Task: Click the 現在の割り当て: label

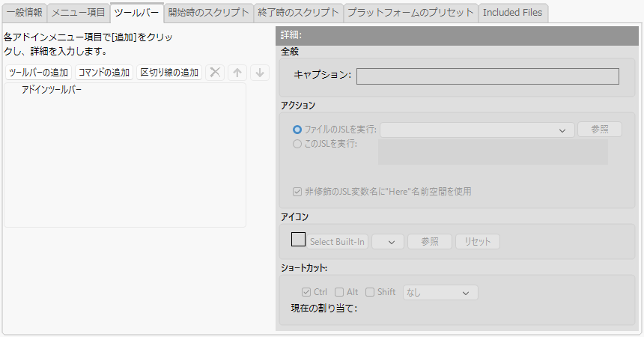Action: click(x=324, y=309)
